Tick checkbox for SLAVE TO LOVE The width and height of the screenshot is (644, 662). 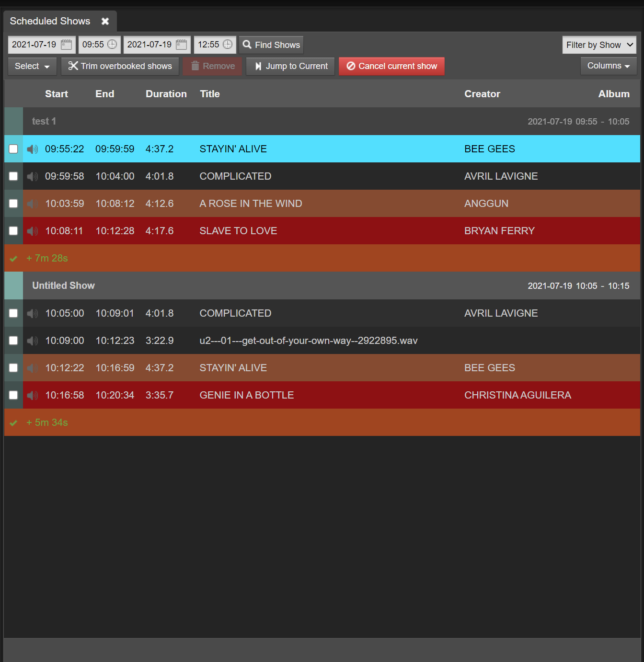pos(13,231)
